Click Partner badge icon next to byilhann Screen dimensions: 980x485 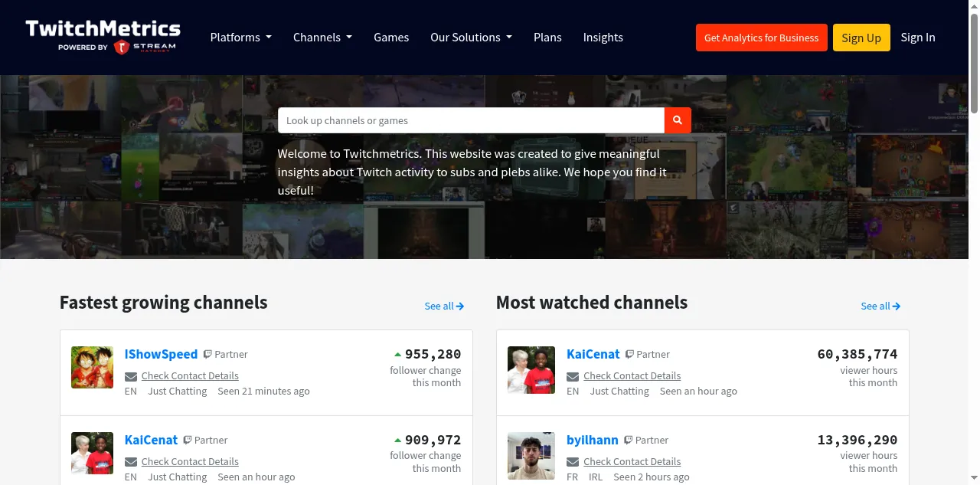[x=628, y=440]
